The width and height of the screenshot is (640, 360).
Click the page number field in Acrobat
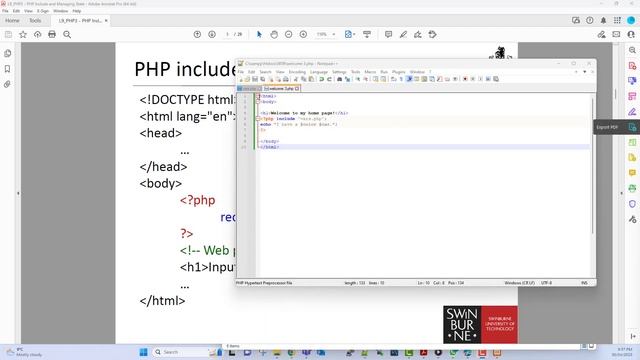(x=228, y=35)
